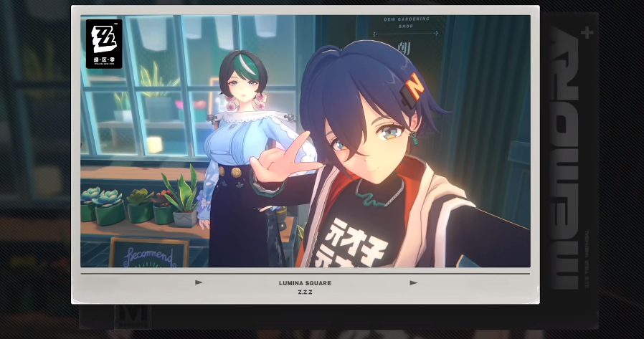Select the Z.Z.Z caption under the photo
The width and height of the screenshot is (644, 339).
[x=306, y=292]
